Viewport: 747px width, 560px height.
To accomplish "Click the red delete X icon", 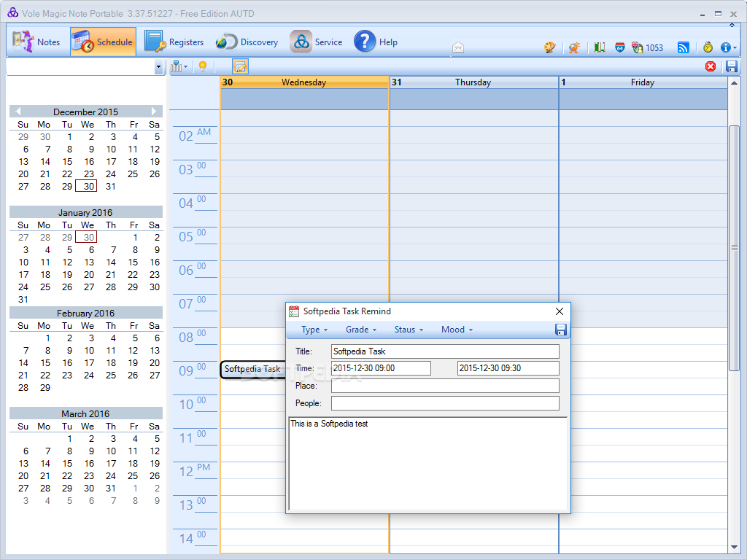I will [711, 66].
